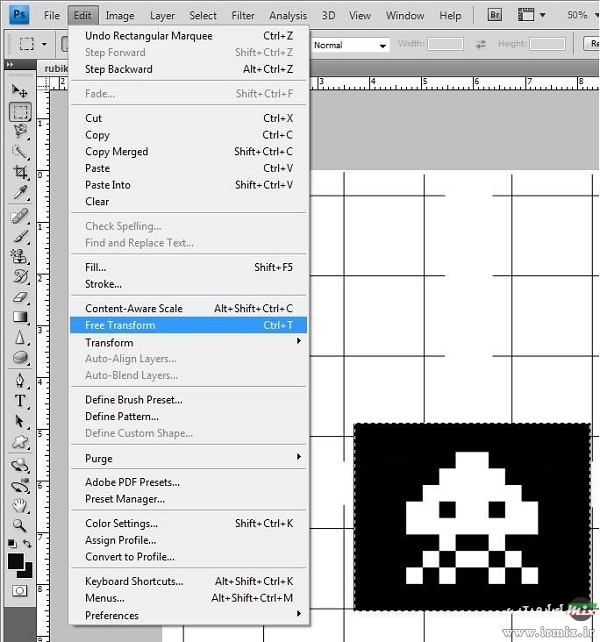Choose Color Settings...
The image size is (600, 642).
coord(188,523)
